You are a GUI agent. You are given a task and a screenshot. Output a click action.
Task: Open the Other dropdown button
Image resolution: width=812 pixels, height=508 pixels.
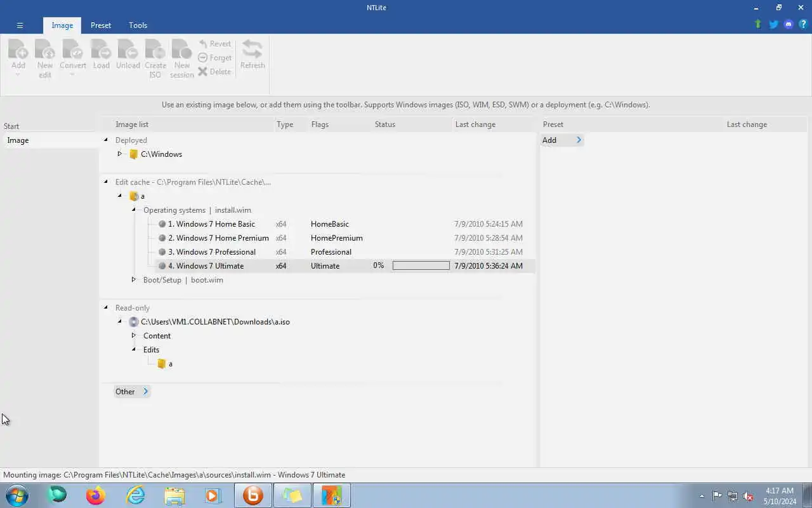(131, 391)
